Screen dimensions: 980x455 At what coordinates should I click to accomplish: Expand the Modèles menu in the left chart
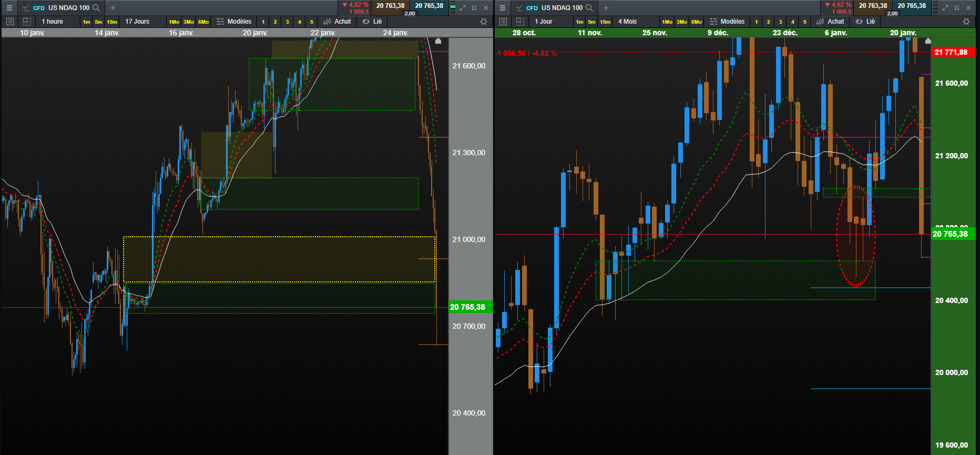pyautogui.click(x=234, y=22)
